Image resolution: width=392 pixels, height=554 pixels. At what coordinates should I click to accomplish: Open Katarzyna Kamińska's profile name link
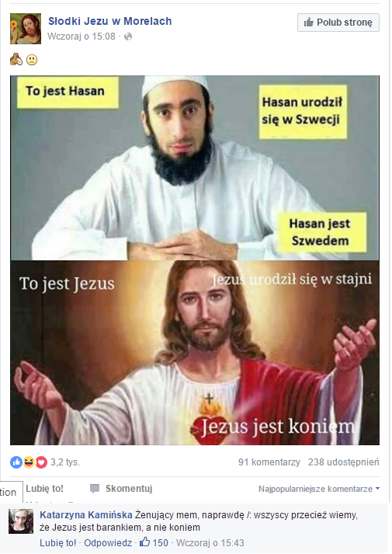pyautogui.click(x=86, y=515)
